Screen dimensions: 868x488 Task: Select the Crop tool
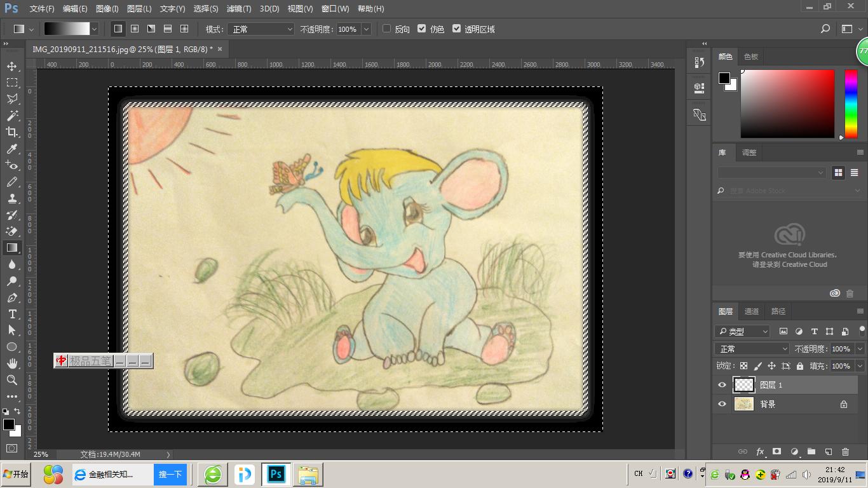[11, 132]
